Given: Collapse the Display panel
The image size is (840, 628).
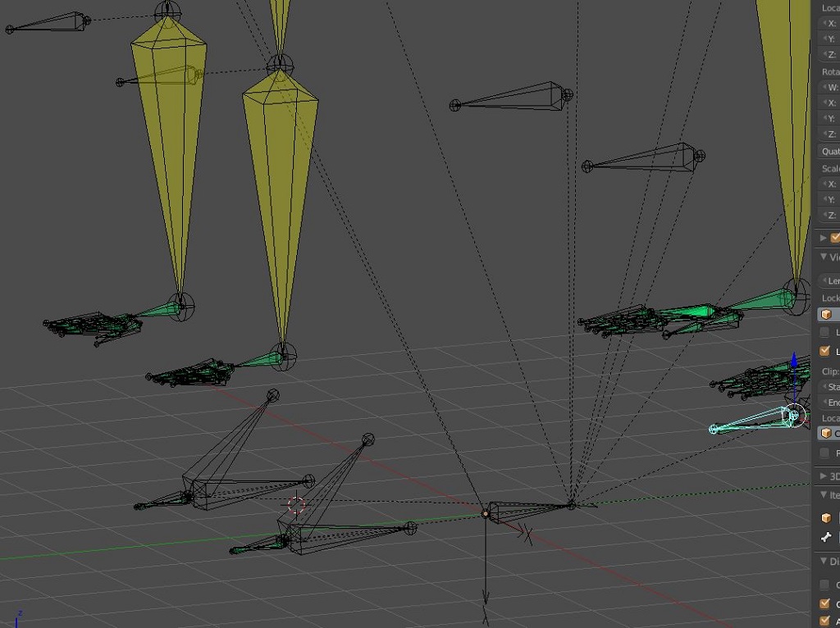Looking at the screenshot, I should [824, 561].
